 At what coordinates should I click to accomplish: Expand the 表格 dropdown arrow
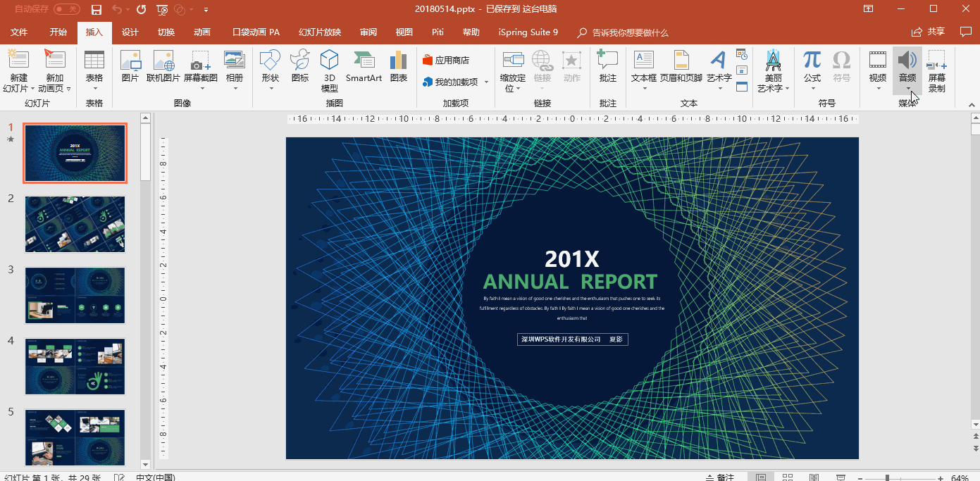click(94, 89)
